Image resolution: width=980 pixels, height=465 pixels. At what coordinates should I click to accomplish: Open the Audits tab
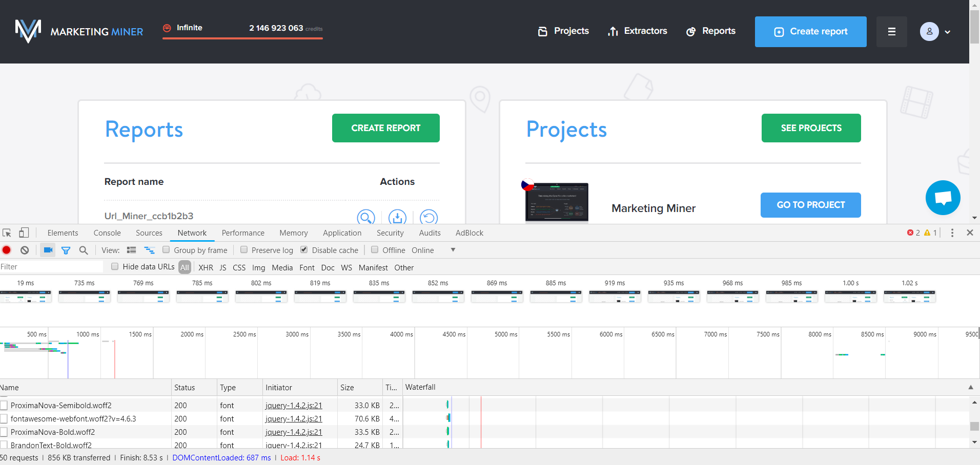(430, 233)
